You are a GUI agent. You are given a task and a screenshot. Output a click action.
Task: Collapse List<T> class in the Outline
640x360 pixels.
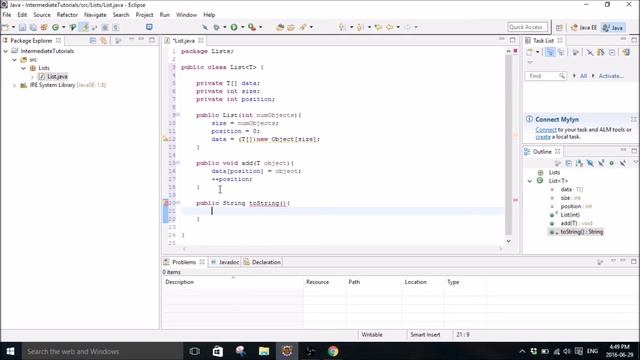click(x=530, y=181)
